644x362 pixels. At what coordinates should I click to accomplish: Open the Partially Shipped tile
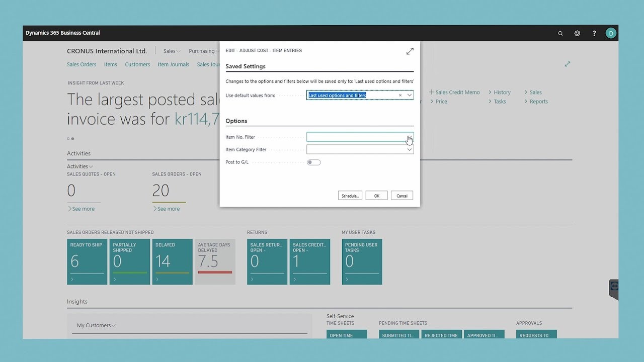[130, 262]
